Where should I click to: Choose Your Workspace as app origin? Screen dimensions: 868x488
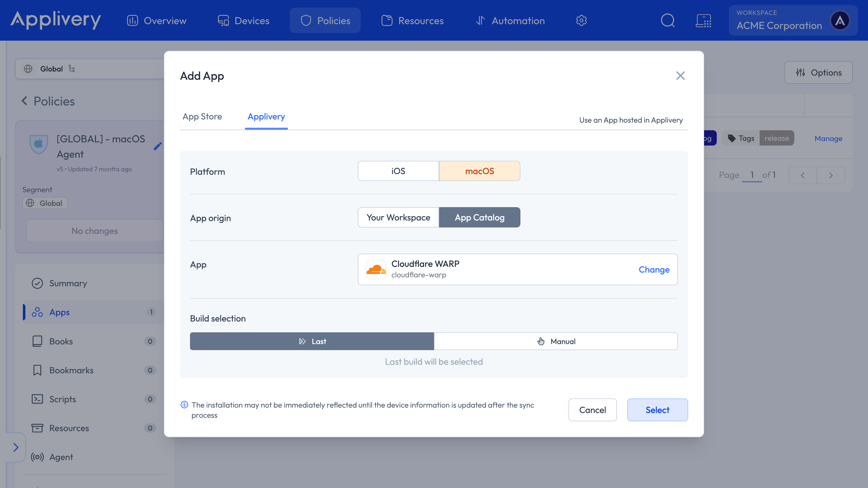pyautogui.click(x=398, y=217)
